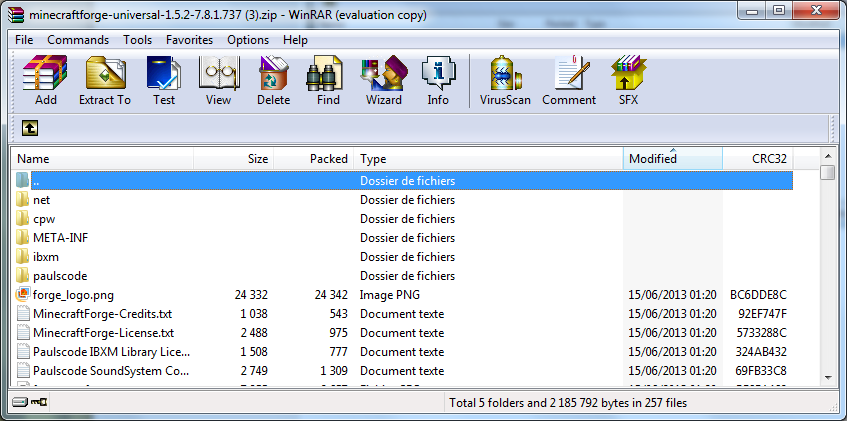The height and width of the screenshot is (421, 847).
Task: Click CRC32 value 5733288C
Action: (x=762, y=333)
